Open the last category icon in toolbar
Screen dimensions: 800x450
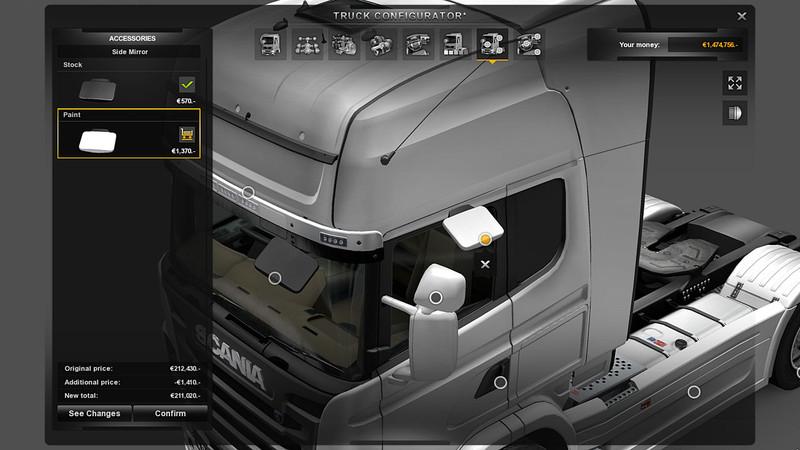(529, 45)
